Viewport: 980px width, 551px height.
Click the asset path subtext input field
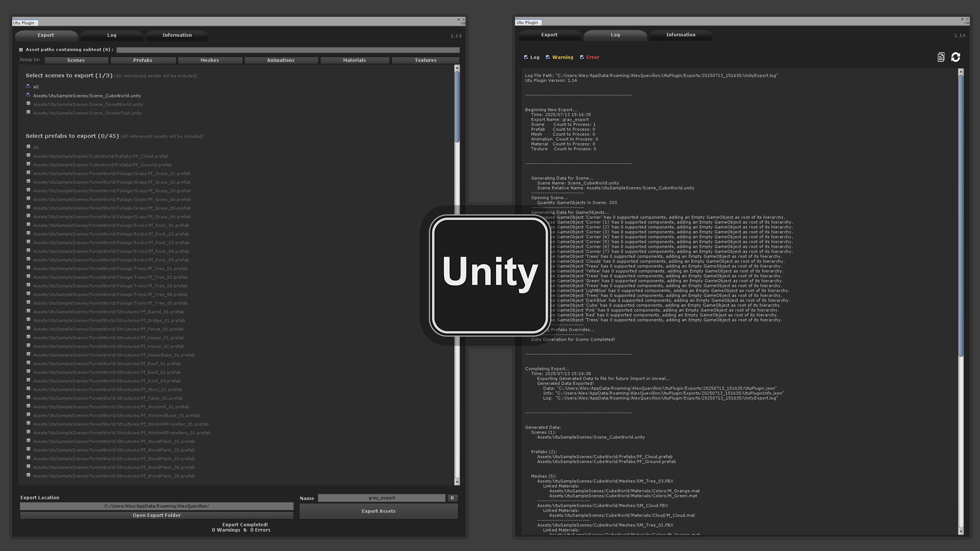[288, 50]
